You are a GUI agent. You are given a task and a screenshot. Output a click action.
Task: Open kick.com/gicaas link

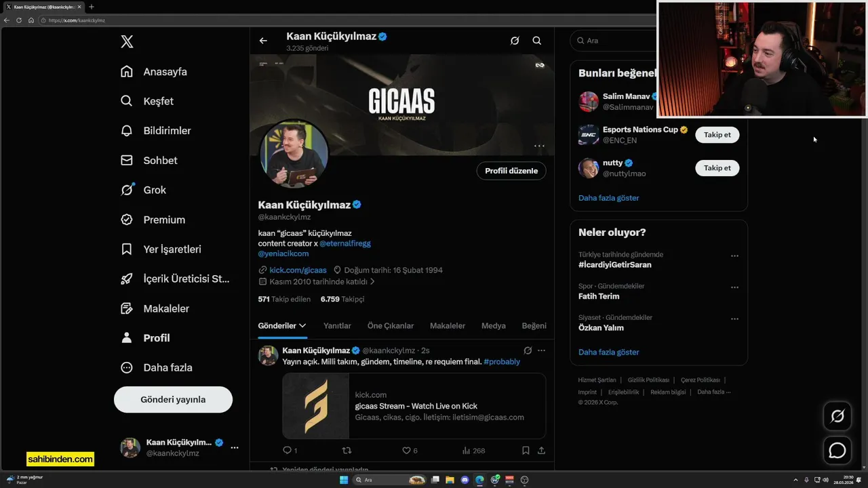click(x=298, y=270)
